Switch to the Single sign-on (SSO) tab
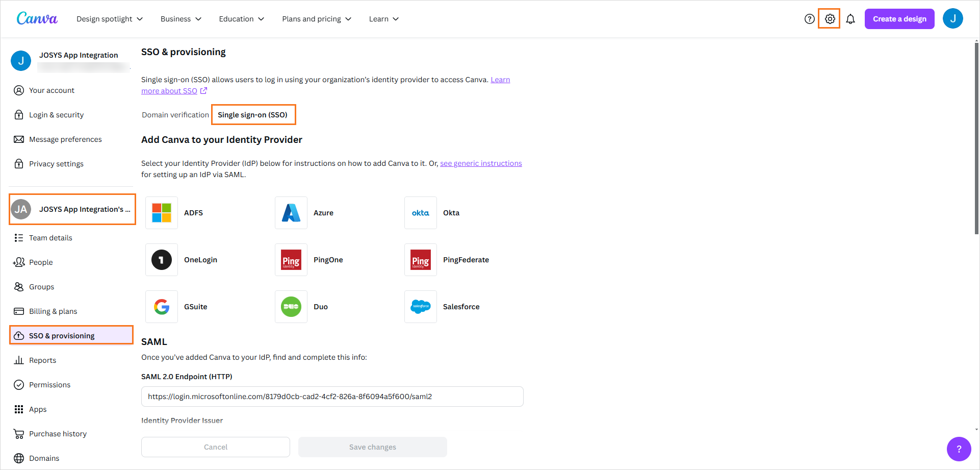 (253, 115)
